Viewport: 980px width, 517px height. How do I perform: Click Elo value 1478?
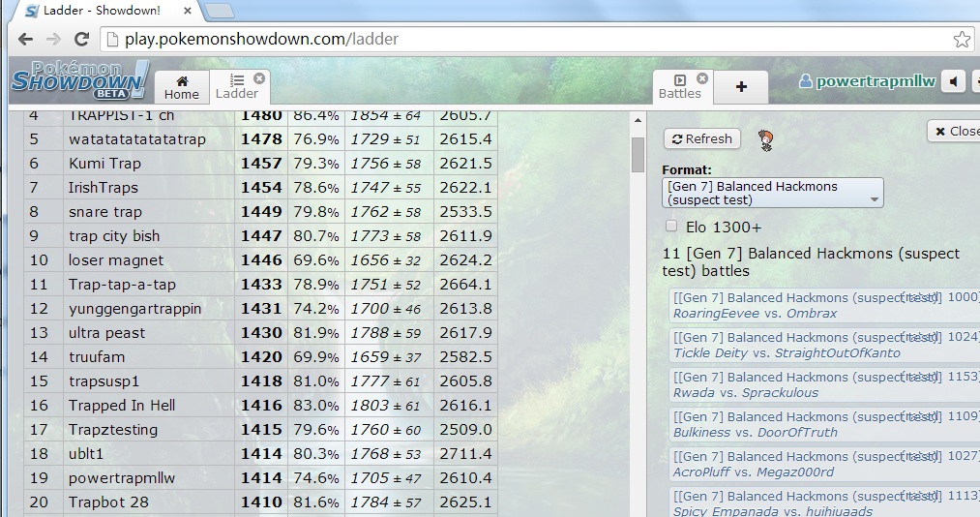click(261, 139)
